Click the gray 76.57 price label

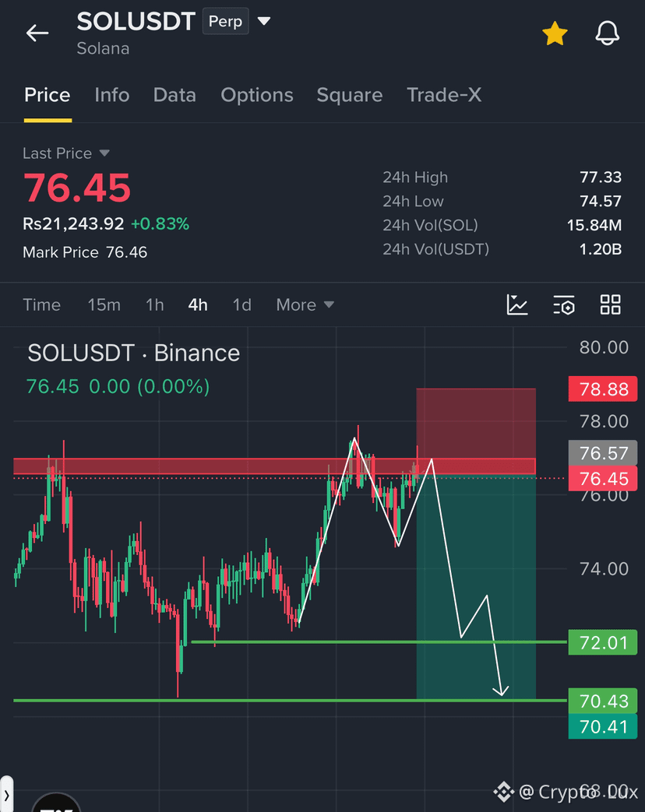pyautogui.click(x=603, y=453)
